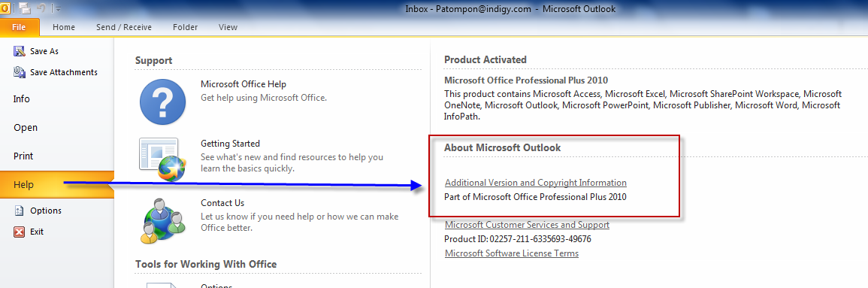Open Microsoft Customer Services and Support link
This screenshot has height=288, width=868.
tap(527, 225)
